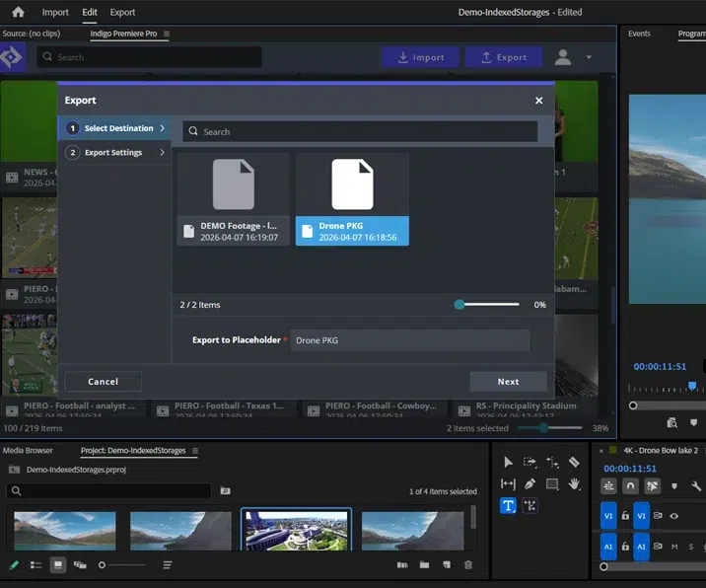Open timeline wrench display settings
This screenshot has width=706, height=588.
click(698, 485)
